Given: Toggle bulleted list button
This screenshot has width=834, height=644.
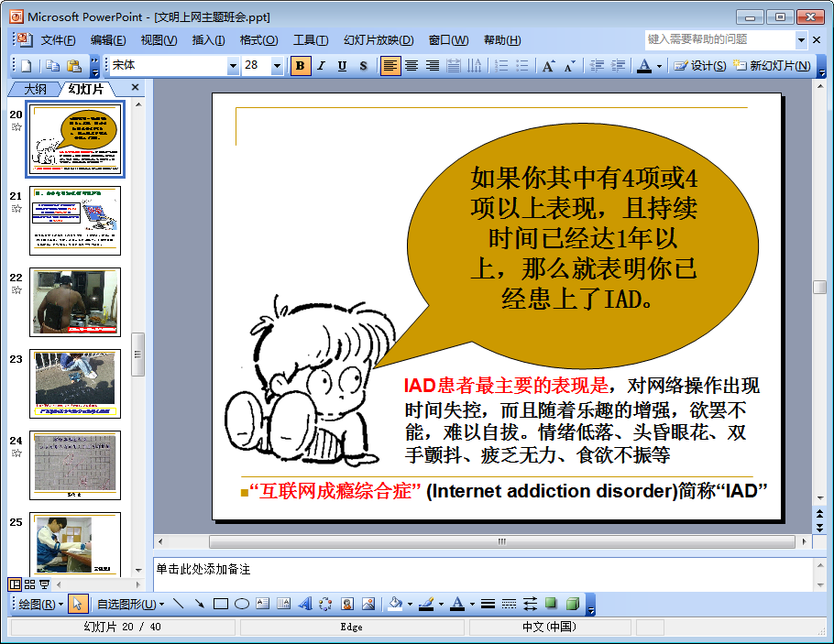Looking at the screenshot, I should pyautogui.click(x=522, y=66).
